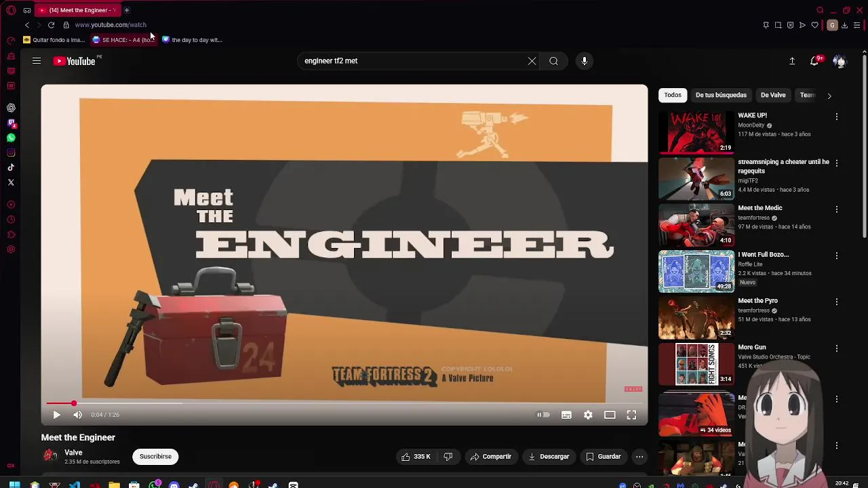The height and width of the screenshot is (488, 868).
Task: Open Meet the Medic thumbnail
Action: 696,225
